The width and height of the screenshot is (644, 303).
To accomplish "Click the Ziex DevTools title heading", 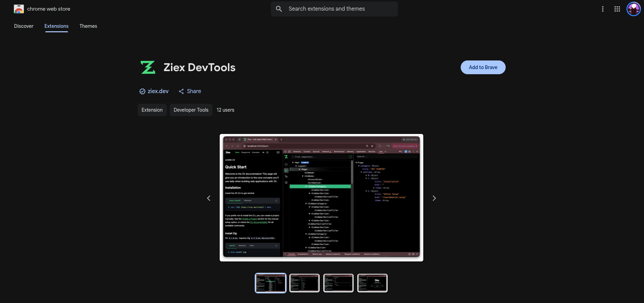I will pyautogui.click(x=199, y=67).
